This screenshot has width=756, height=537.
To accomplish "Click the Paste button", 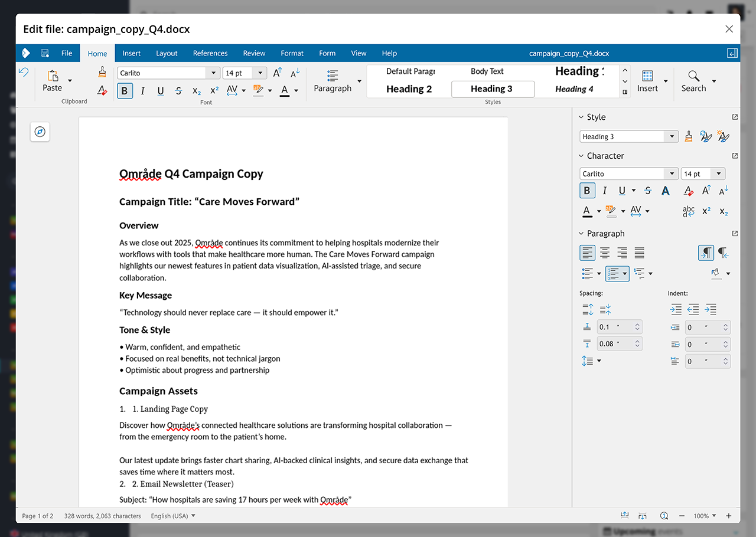I will click(52, 81).
